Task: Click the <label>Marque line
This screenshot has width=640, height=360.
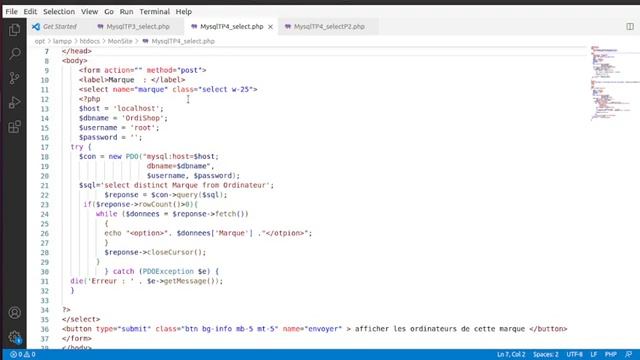Action: [132, 80]
